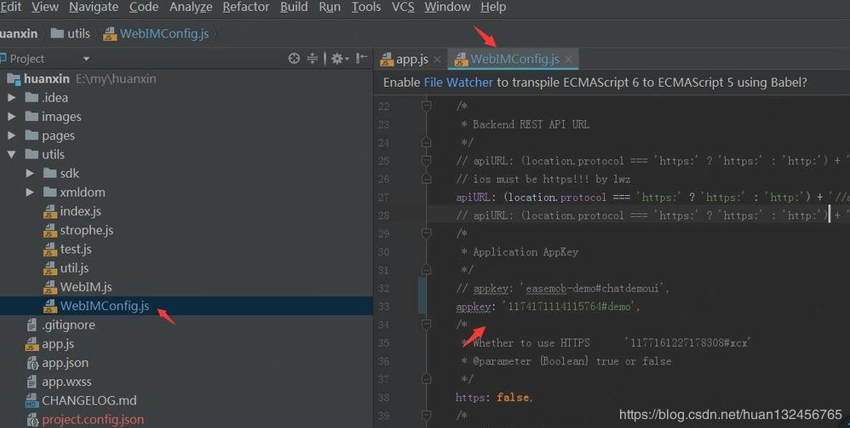The height and width of the screenshot is (428, 850).
Task: Open the VCS menu
Action: [403, 7]
